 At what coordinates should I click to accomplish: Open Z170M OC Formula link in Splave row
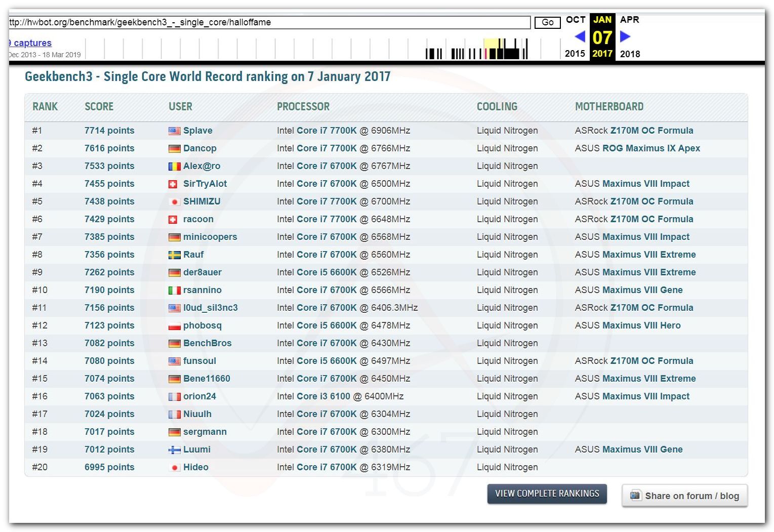(x=652, y=131)
